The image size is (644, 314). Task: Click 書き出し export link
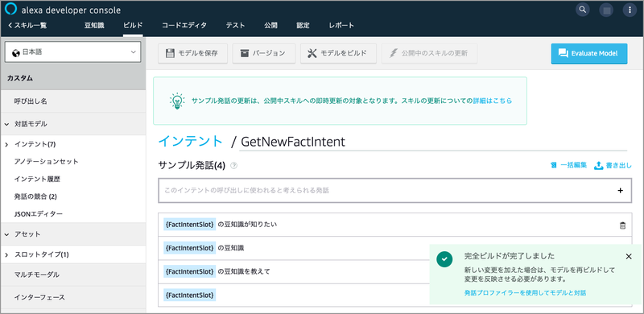[613, 165]
